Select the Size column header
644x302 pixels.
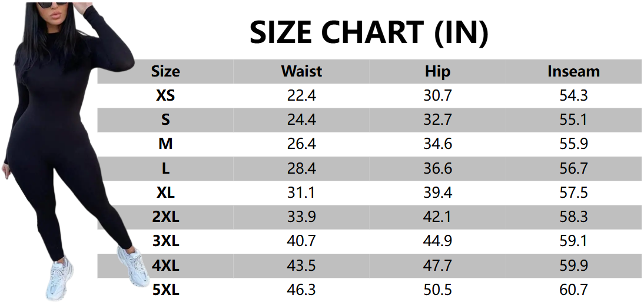[165, 71]
